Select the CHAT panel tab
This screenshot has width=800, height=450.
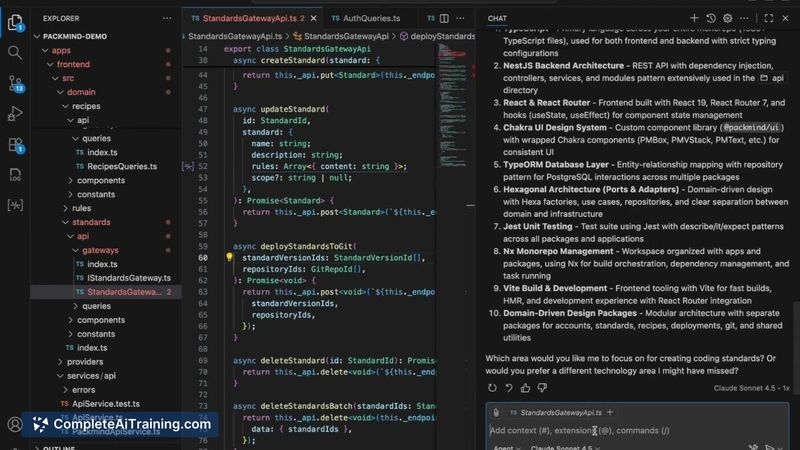[x=497, y=18]
